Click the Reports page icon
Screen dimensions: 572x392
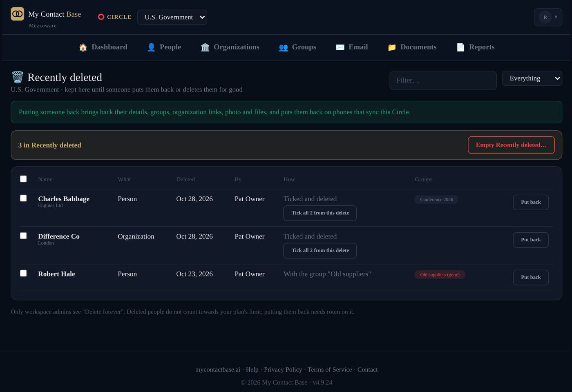click(460, 47)
